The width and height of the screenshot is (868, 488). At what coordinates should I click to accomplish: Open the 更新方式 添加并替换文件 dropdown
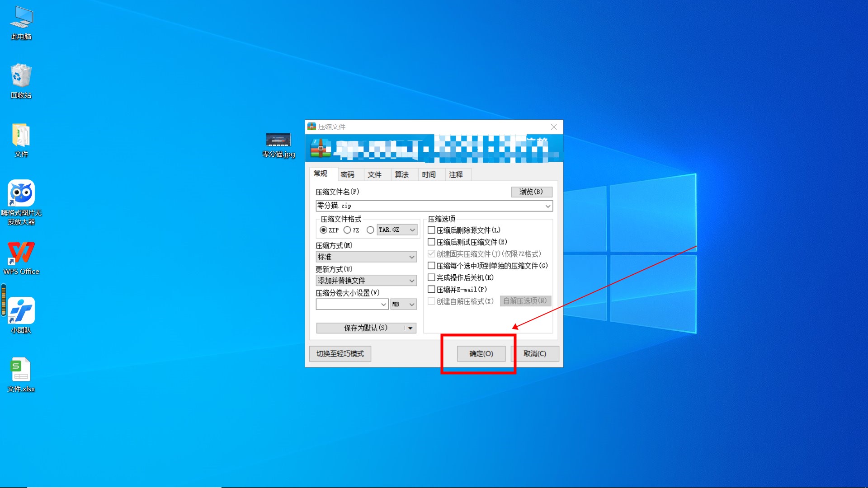[x=366, y=281]
